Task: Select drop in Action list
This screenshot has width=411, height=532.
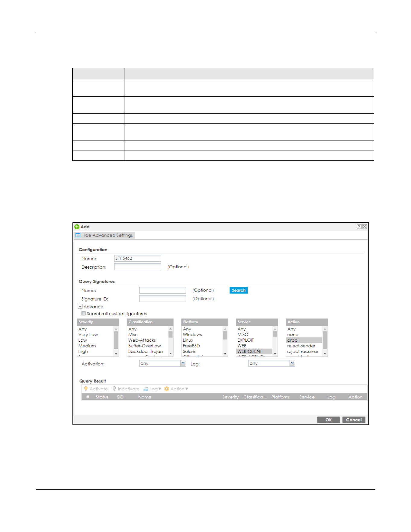Action: [x=304, y=340]
